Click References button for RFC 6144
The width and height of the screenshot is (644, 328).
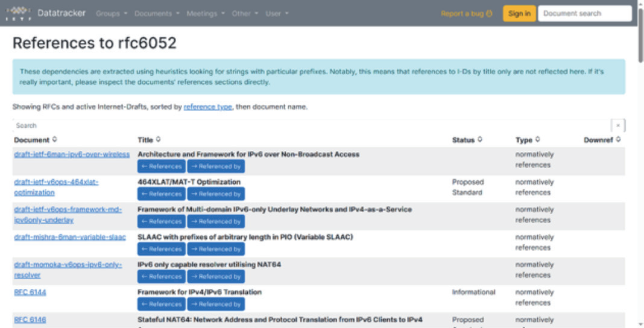point(161,304)
